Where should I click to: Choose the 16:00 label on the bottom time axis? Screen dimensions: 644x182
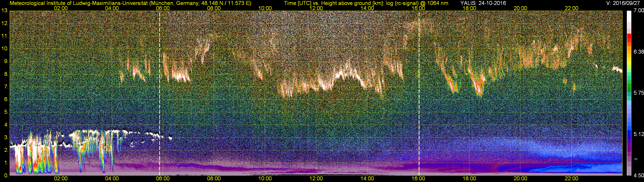coord(418,179)
